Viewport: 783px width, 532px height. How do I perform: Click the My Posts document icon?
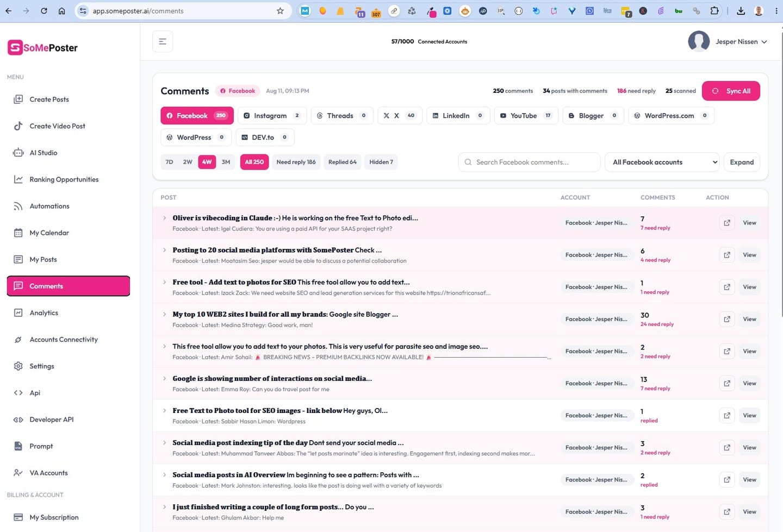click(x=18, y=259)
